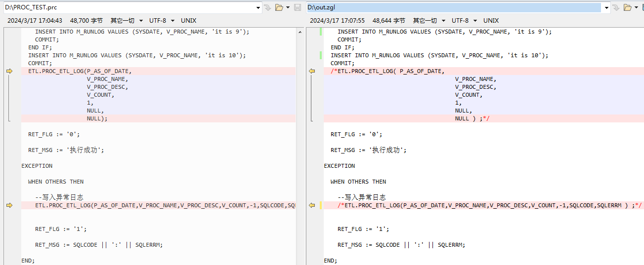
Task: Click the left pane save disk icon
Action: click(x=298, y=7)
